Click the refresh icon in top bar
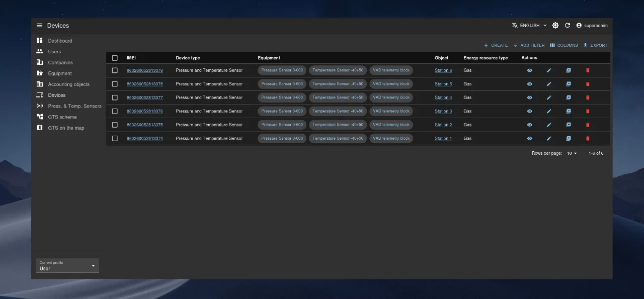This screenshot has width=644, height=299. tap(568, 26)
